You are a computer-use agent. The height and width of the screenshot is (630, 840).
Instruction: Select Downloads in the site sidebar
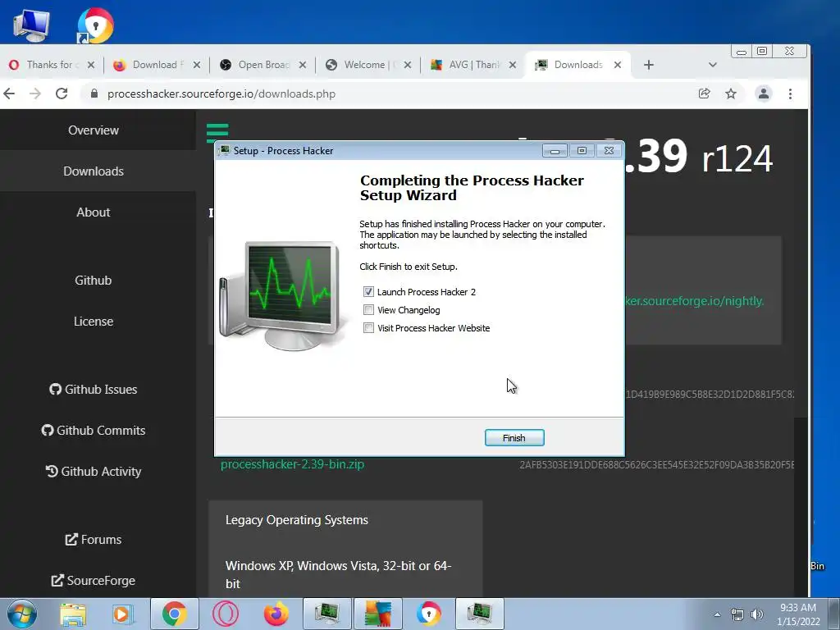click(94, 171)
